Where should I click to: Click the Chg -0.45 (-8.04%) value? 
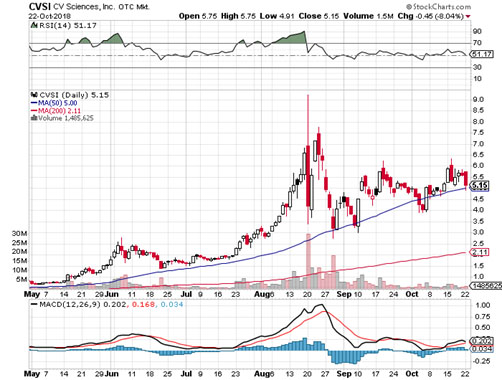[x=431, y=16]
